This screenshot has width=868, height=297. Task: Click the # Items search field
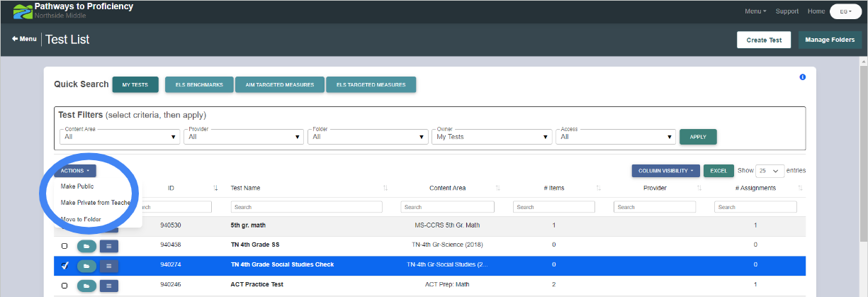pyautogui.click(x=553, y=207)
